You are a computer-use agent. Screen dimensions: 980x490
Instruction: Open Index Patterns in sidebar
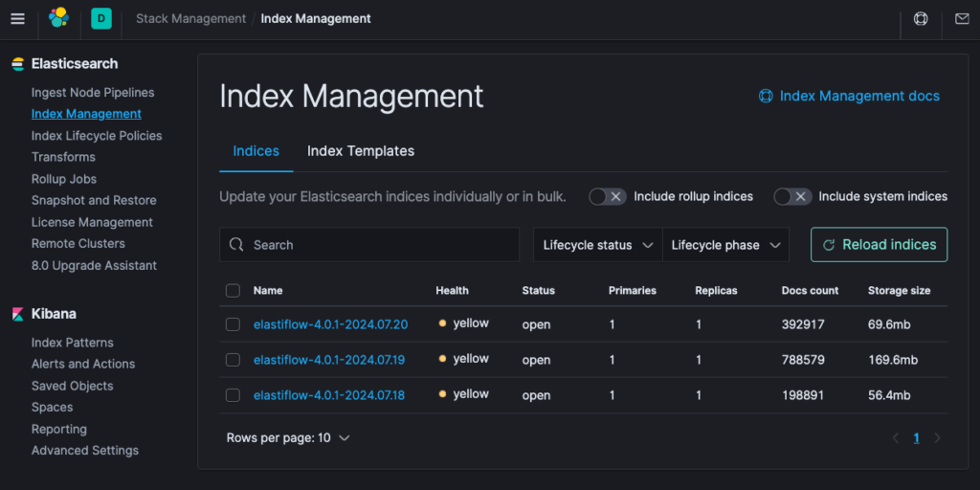(73, 343)
